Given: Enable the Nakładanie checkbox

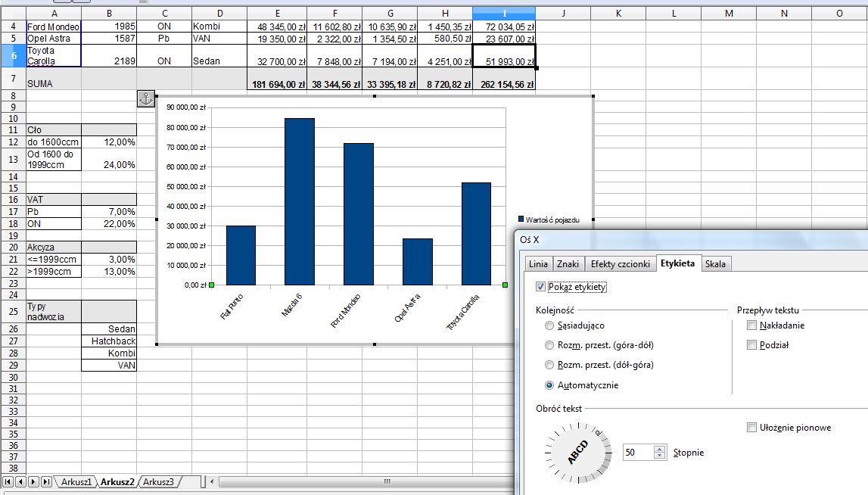Looking at the screenshot, I should [751, 325].
